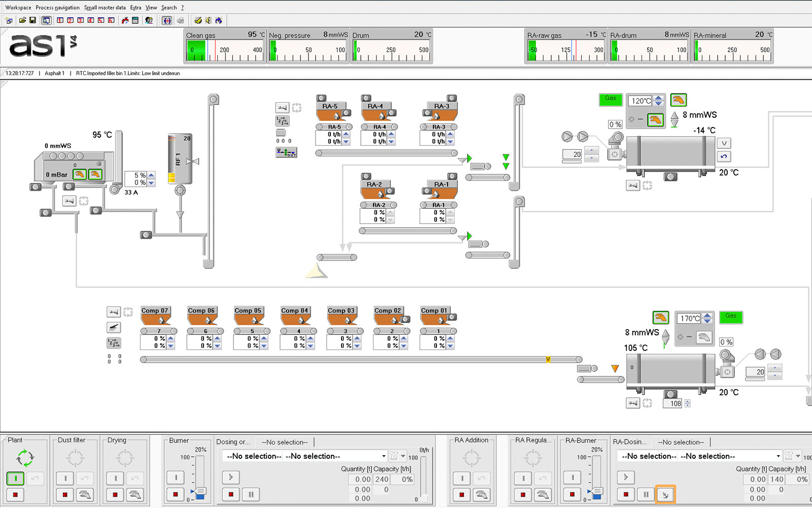
Task: Open the chef-hat recipe dropdown for dosing order
Action: [x=397, y=456]
